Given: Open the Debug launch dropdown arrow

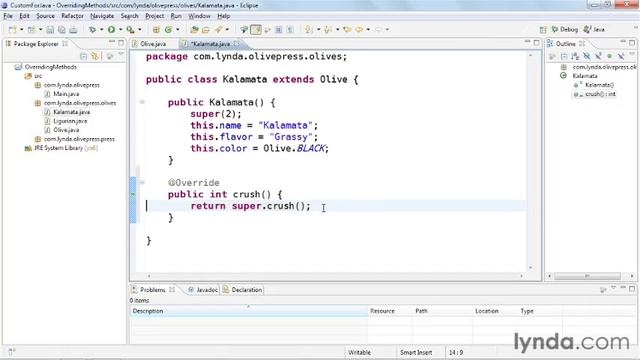Looking at the screenshot, I should click(101, 29).
